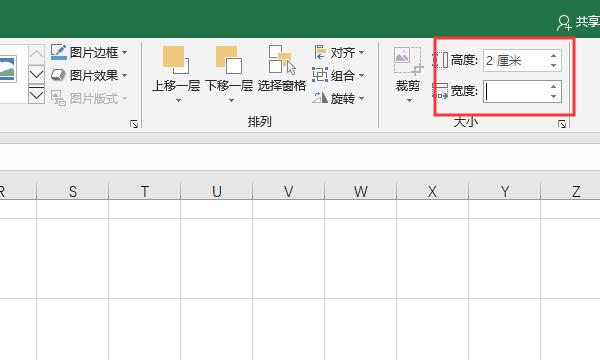Click the 共享 share button
Screen dimensions: 600x360
[578, 22]
